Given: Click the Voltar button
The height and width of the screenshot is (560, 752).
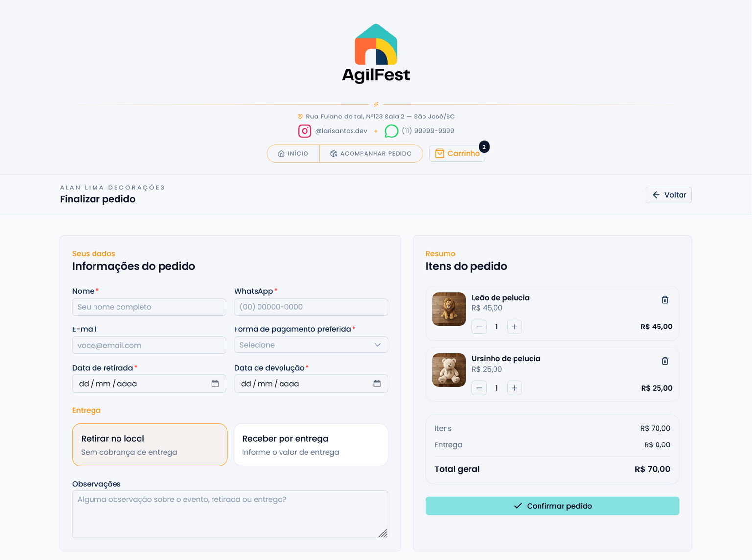Looking at the screenshot, I should tap(668, 195).
